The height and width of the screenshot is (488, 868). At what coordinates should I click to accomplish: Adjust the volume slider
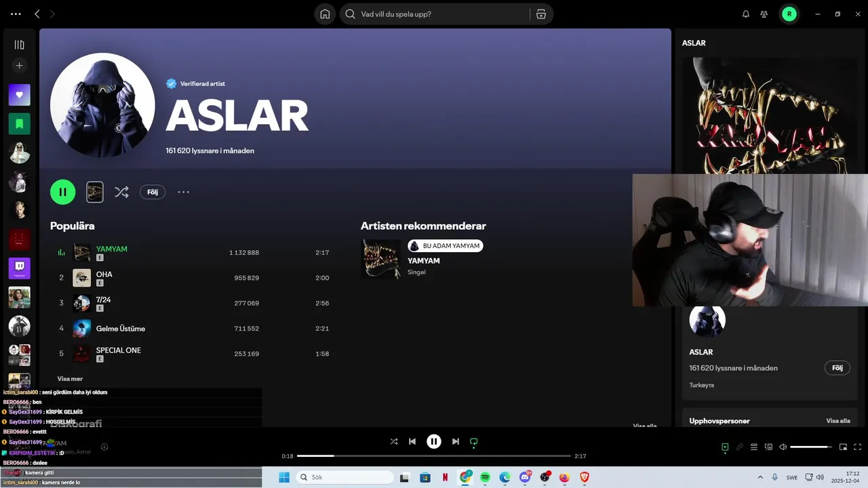[811, 447]
